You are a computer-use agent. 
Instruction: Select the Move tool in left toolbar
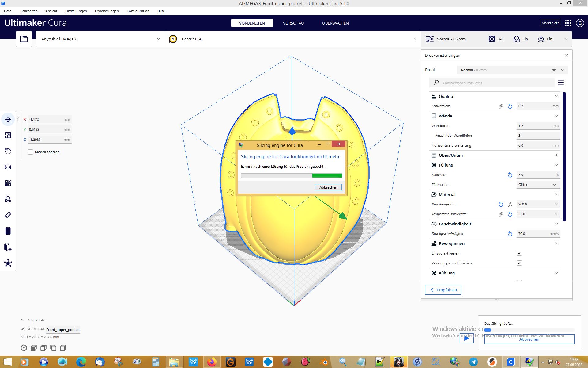[8, 119]
